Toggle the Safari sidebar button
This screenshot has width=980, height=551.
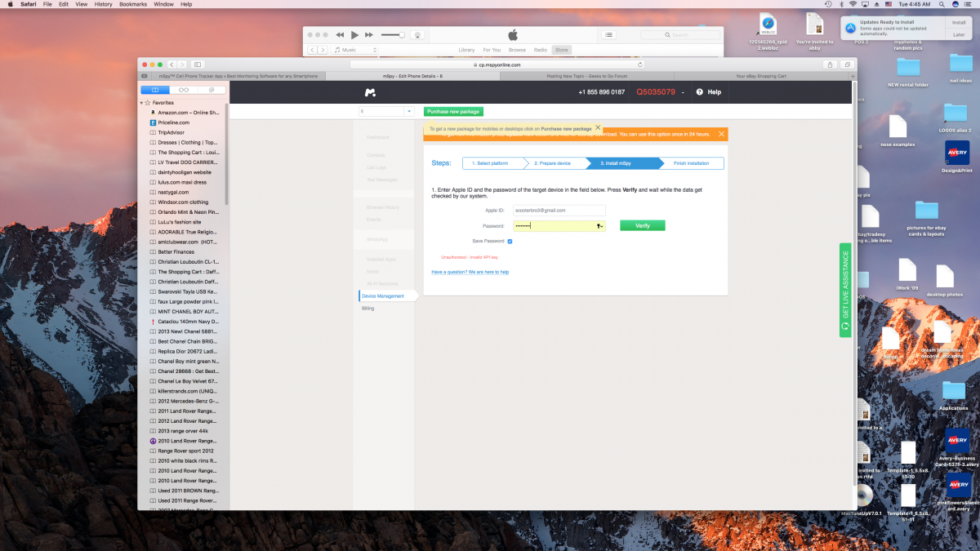coord(198,64)
